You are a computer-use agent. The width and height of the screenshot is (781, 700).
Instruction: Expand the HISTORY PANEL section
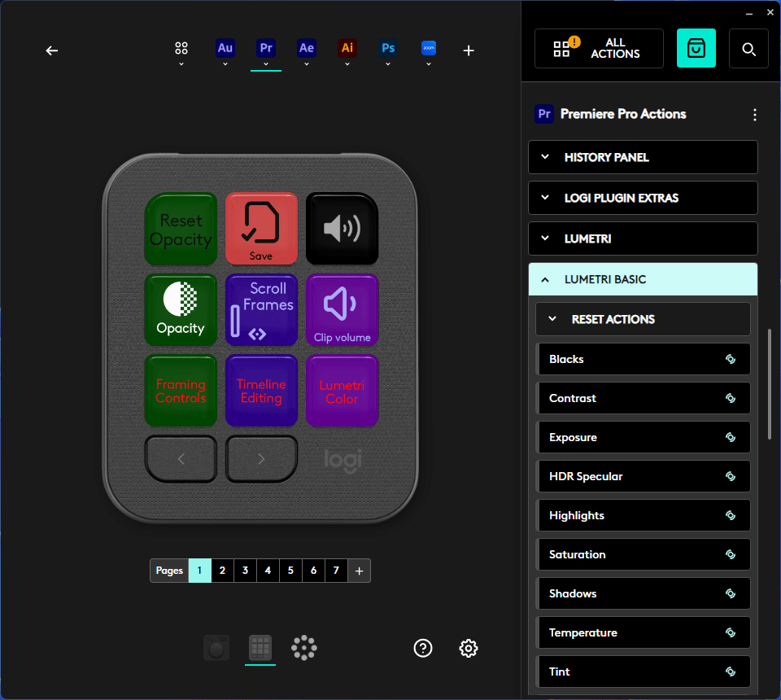[643, 157]
